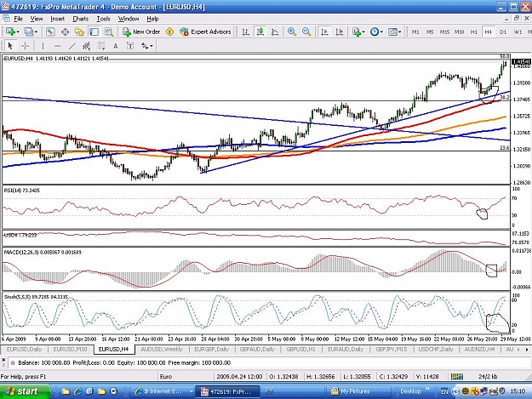Set timeframe to M5
This screenshot has width=532, height=399.
[430, 31]
